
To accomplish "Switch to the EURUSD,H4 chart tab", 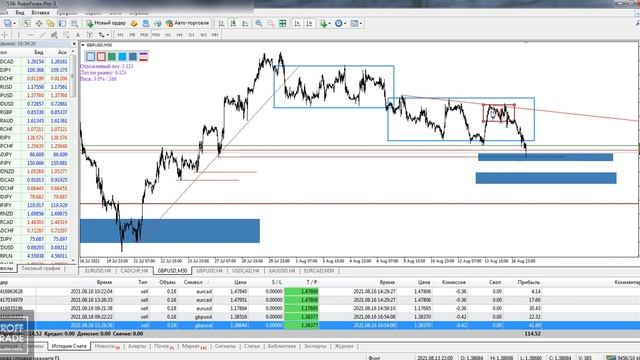I will (x=98, y=271).
